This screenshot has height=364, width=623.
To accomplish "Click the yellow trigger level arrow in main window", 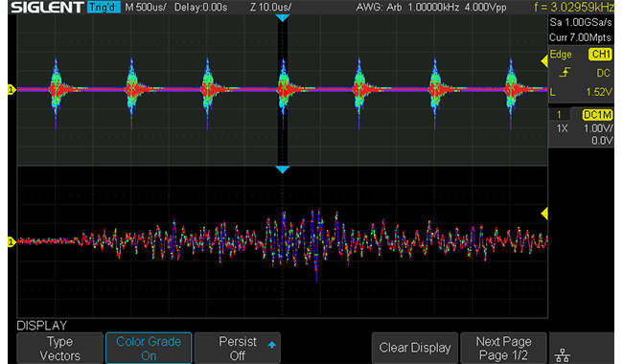I will [544, 61].
